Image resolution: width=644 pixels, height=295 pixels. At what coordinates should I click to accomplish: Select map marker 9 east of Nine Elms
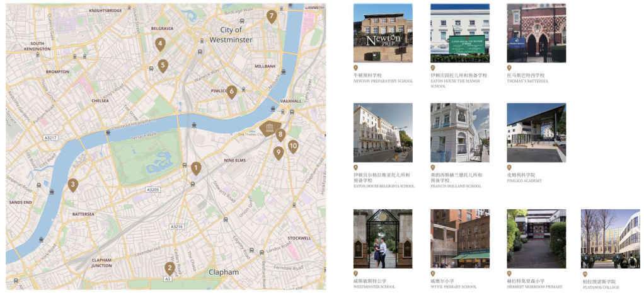point(279,153)
